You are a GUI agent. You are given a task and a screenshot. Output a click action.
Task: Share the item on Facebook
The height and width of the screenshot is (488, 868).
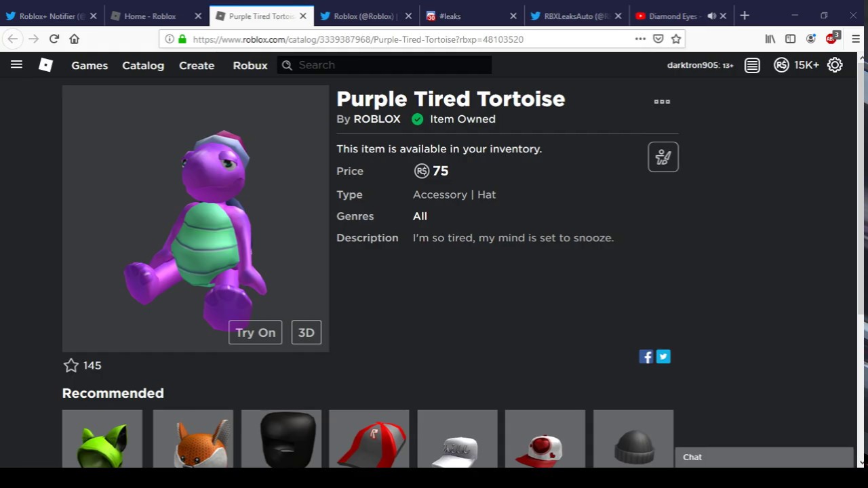click(646, 357)
